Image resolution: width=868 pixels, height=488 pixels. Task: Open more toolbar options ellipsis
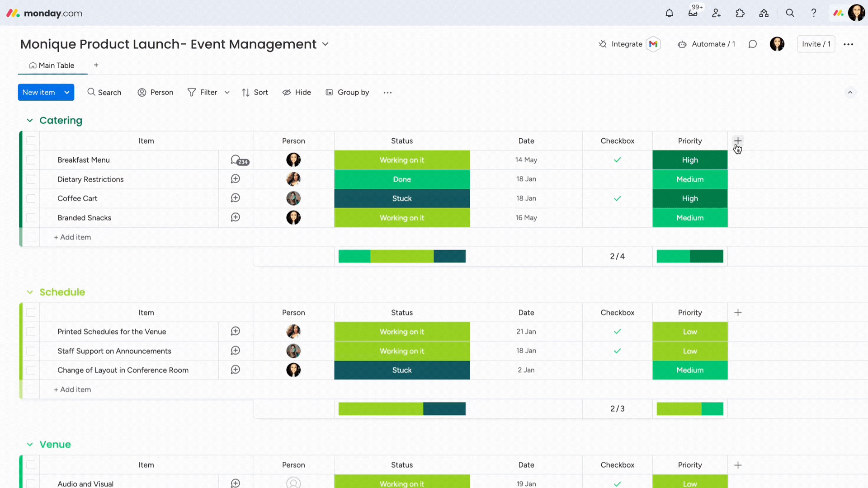(x=387, y=92)
